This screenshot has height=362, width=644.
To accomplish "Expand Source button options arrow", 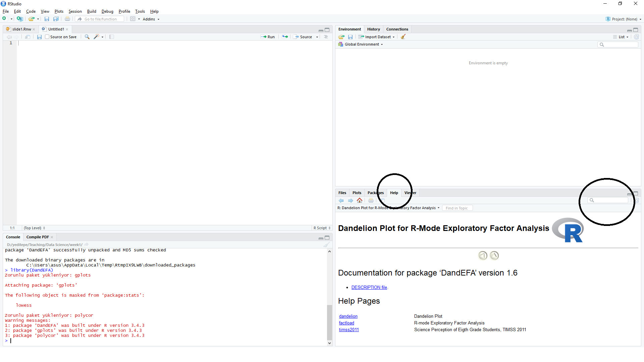I will (317, 37).
